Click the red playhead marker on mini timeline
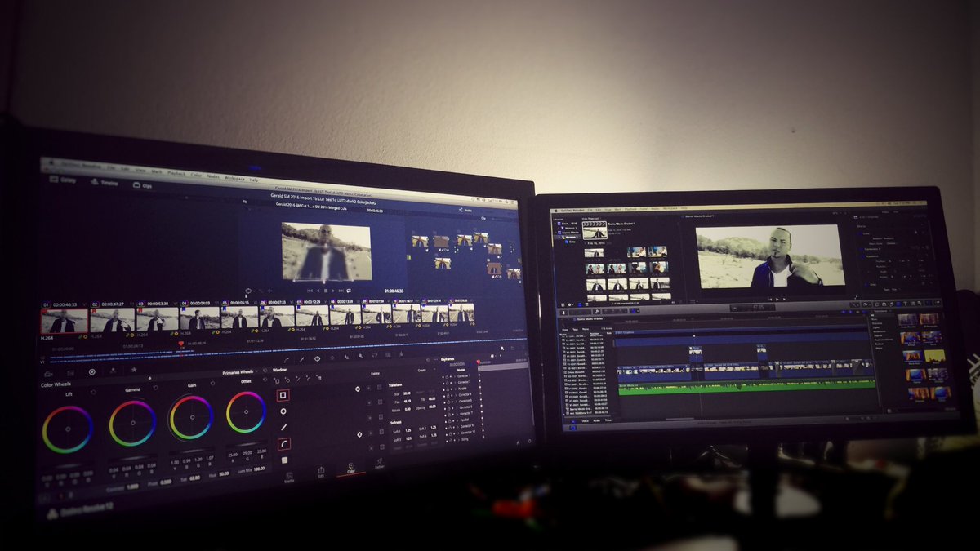The width and height of the screenshot is (980, 551). (x=180, y=344)
